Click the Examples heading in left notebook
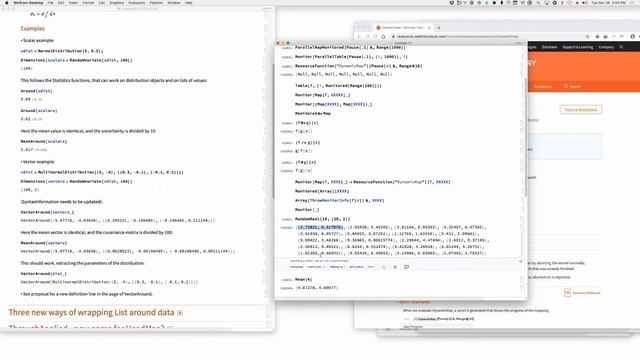Image resolution: width=640 pixels, height=360 pixels. (x=33, y=29)
